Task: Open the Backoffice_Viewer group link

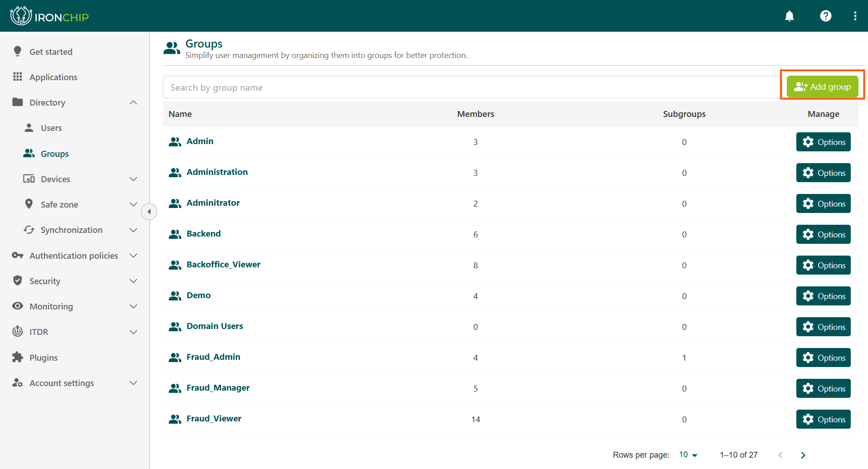Action: [x=224, y=265]
